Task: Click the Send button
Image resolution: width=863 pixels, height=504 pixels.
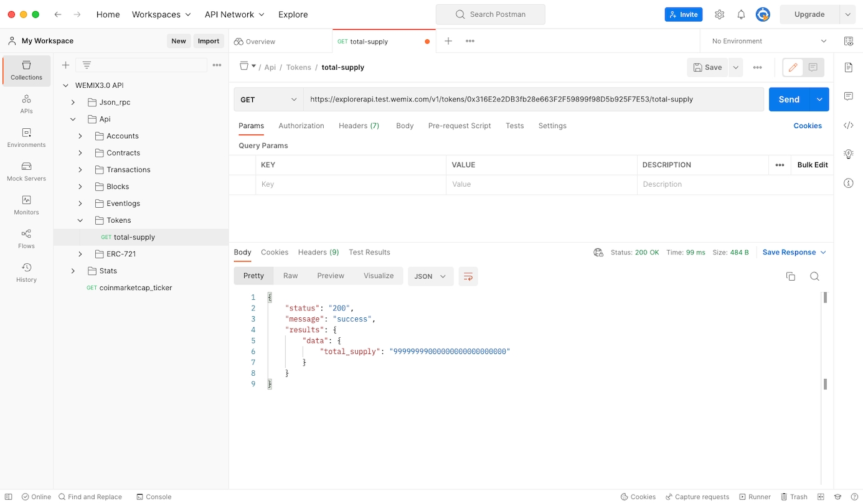Action: [x=788, y=100]
